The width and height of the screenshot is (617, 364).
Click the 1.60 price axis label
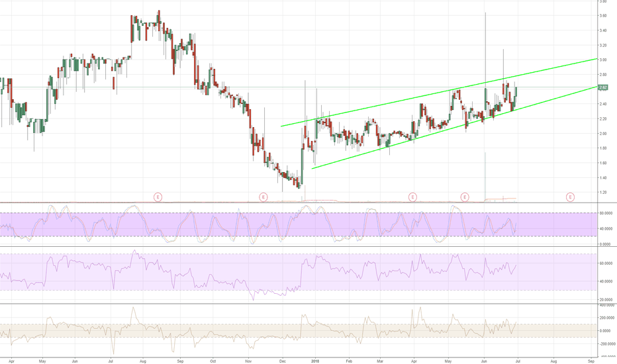click(x=603, y=163)
